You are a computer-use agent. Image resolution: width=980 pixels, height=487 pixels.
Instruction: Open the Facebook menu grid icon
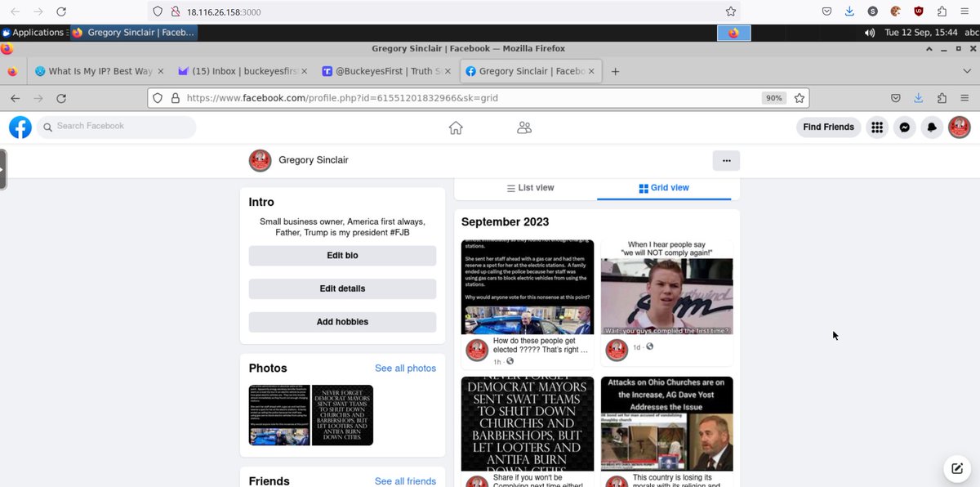(877, 127)
